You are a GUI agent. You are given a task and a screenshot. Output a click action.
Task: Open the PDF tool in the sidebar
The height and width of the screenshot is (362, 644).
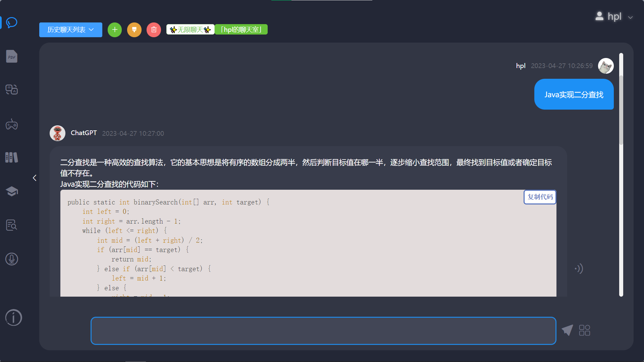12,57
